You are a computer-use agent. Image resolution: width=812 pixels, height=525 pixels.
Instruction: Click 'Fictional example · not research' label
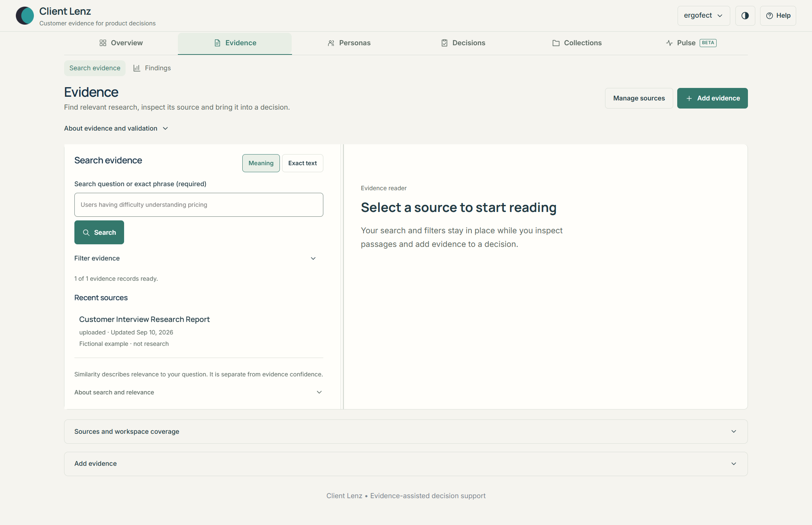point(124,344)
